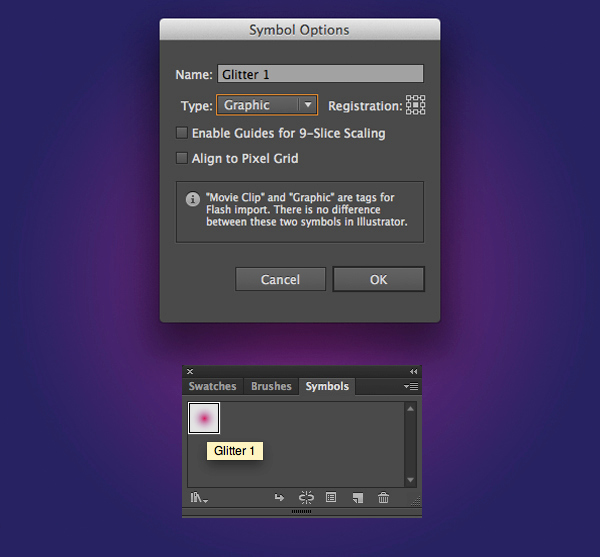Select the Glitter 1 symbol thumbnail
The width and height of the screenshot is (600, 557).
204,418
